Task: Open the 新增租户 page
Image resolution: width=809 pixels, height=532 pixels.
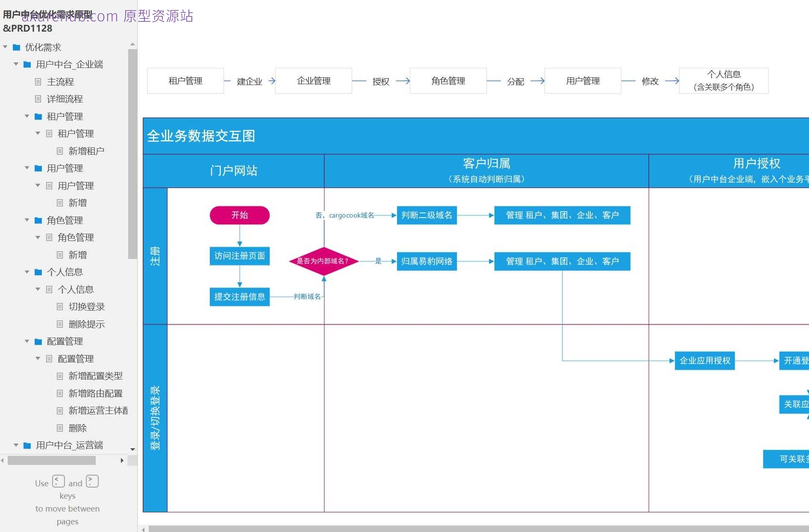Action: coord(86,151)
